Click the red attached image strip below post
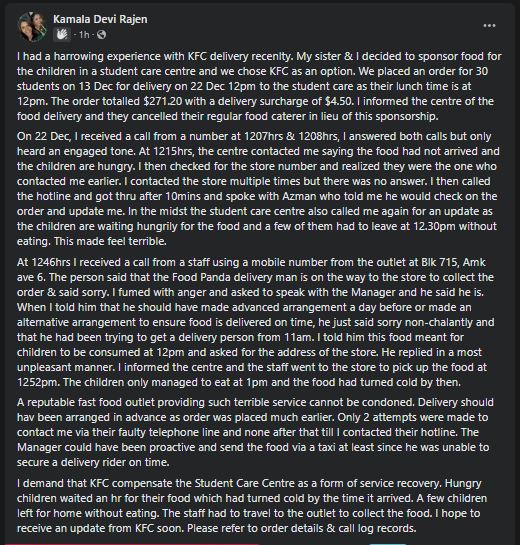The height and width of the screenshot is (545, 520). pos(132,544)
